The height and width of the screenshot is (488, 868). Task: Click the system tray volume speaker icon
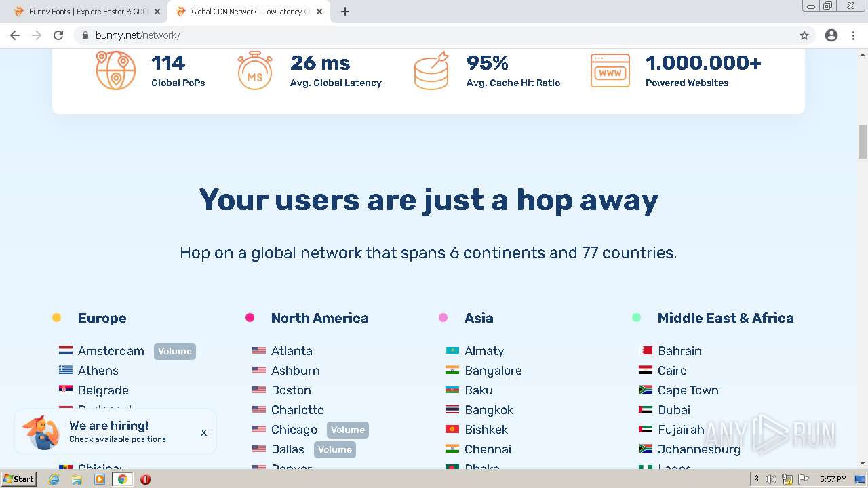point(771,479)
